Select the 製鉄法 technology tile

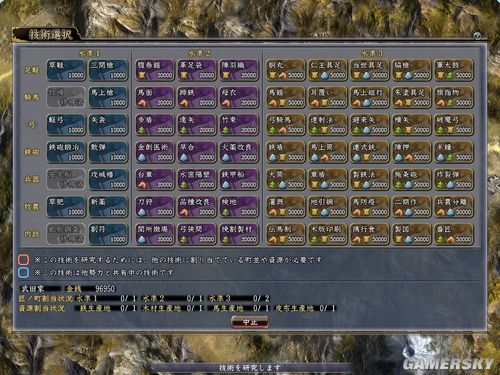tap(370, 179)
